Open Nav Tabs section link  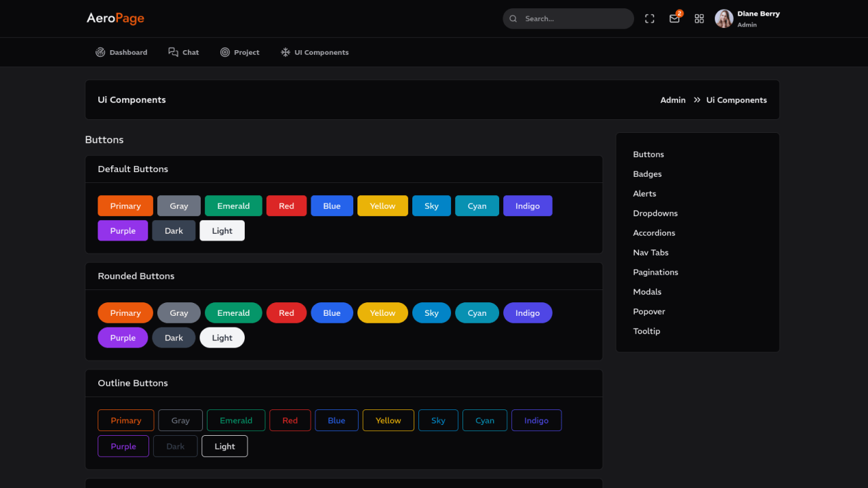pos(650,253)
